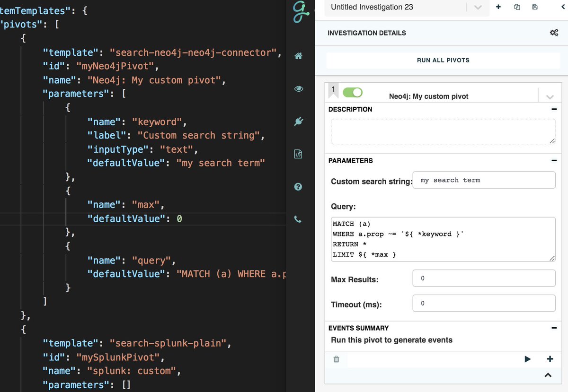Collapse the DESCRIPTION section

pyautogui.click(x=553, y=109)
